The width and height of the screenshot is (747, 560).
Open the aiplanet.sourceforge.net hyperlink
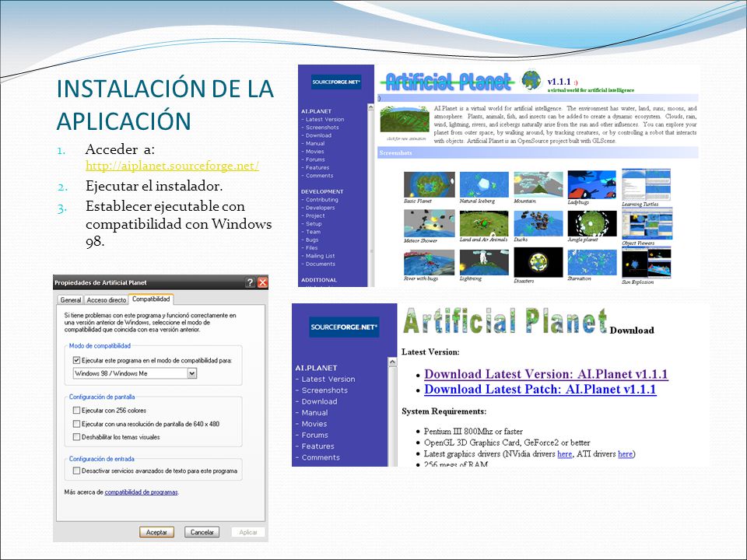click(x=172, y=166)
